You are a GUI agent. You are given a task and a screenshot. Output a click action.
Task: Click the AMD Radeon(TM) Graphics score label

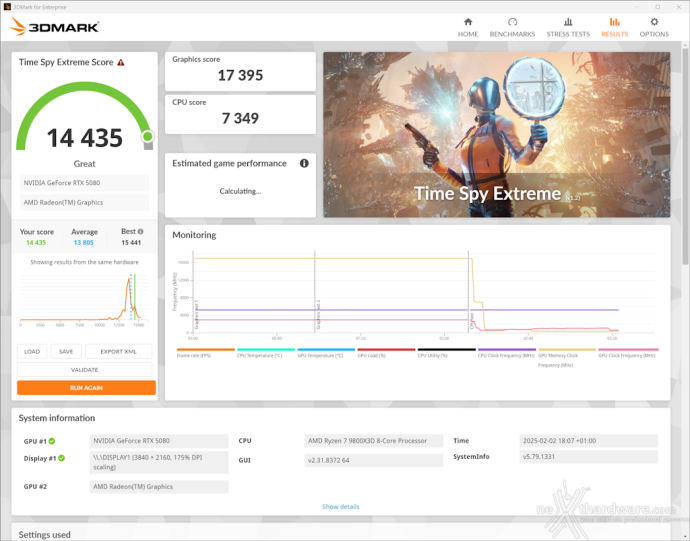click(84, 202)
